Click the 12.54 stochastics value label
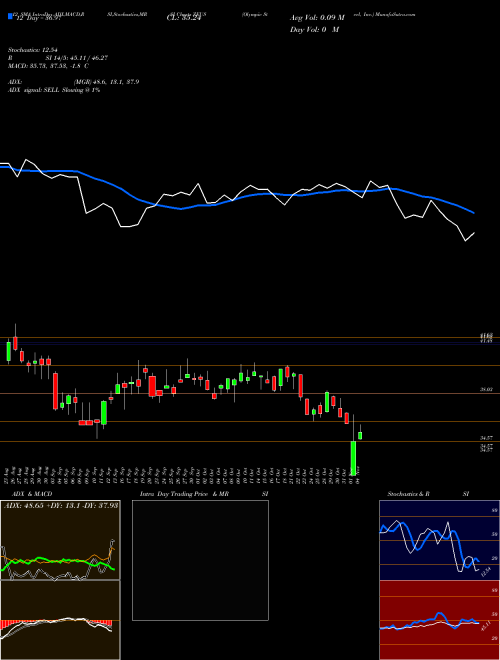 tap(486, 571)
